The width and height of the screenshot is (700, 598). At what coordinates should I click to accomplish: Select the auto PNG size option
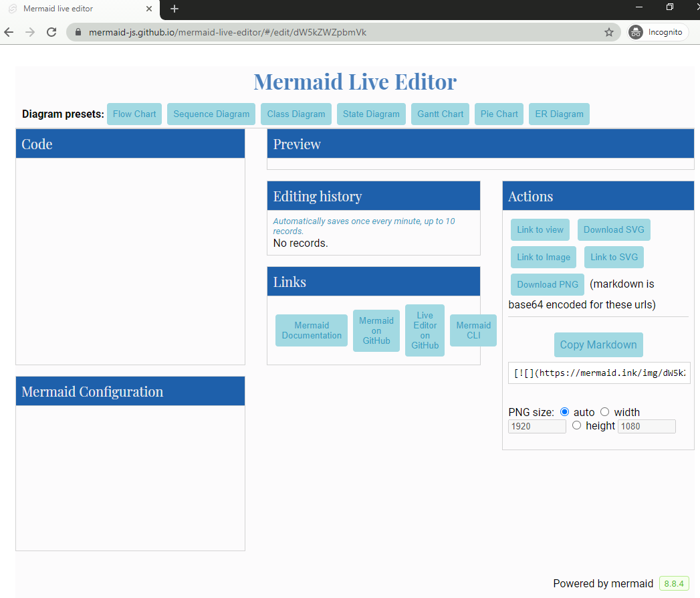point(565,412)
